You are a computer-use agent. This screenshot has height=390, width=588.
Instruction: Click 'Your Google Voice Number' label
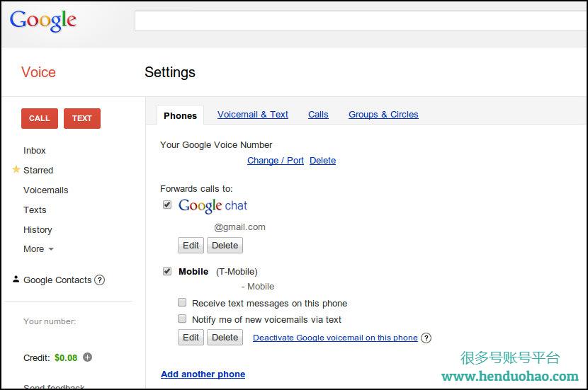pyautogui.click(x=216, y=144)
